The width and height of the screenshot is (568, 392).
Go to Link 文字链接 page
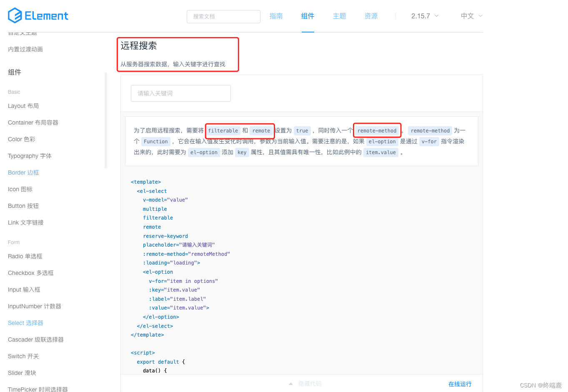point(26,222)
